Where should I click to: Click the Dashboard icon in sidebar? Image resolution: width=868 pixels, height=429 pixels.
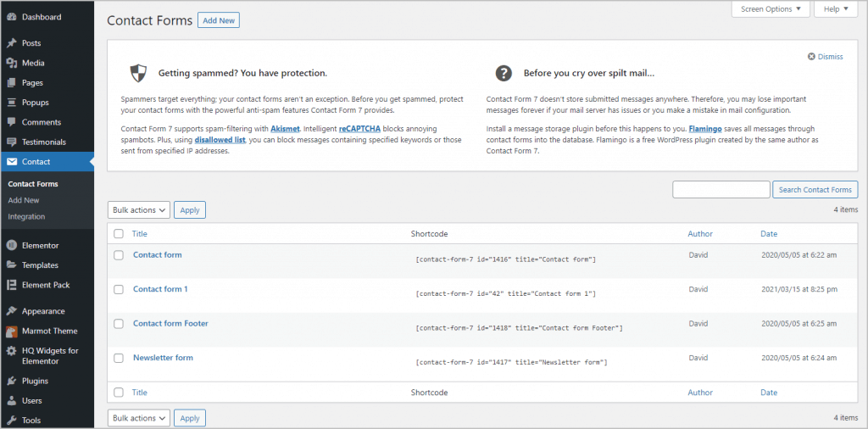(x=12, y=17)
